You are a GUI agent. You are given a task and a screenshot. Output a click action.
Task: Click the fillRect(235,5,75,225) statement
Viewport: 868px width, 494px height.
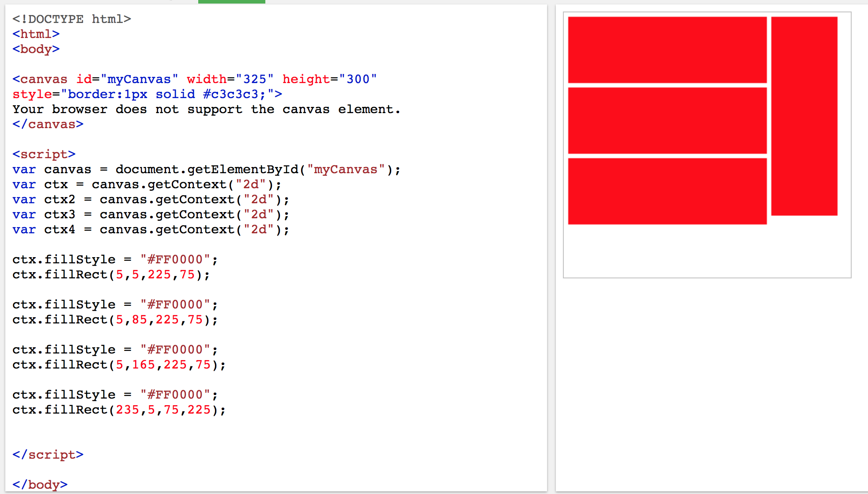point(119,410)
